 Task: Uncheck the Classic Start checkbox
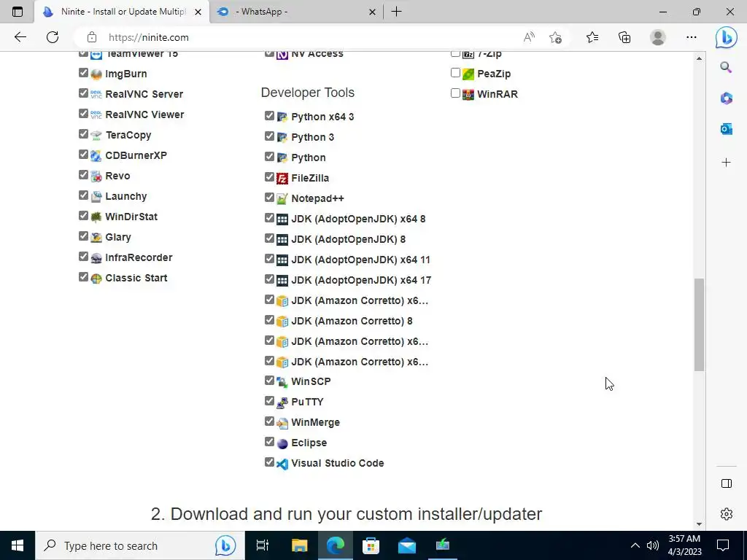tap(83, 277)
